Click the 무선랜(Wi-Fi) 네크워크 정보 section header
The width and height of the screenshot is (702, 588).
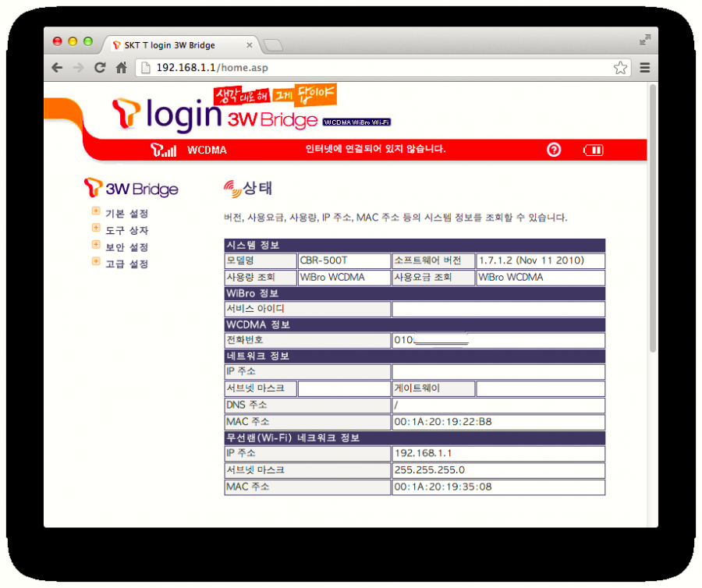pyautogui.click(x=415, y=438)
